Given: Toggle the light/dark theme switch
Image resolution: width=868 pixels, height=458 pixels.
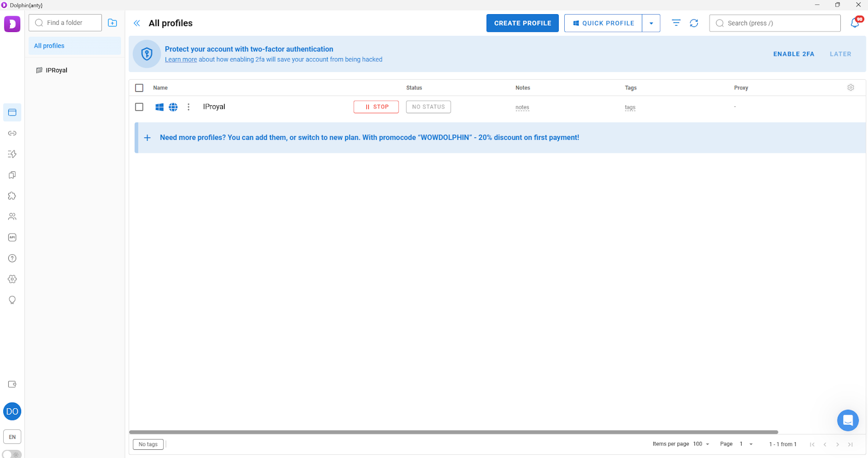Looking at the screenshot, I should click(12, 454).
